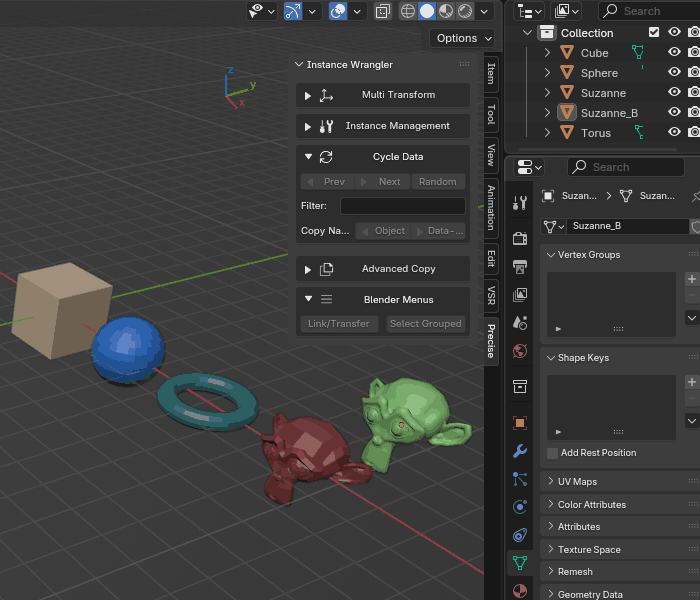Click the Filter text field
The image size is (700, 600).
[403, 206]
